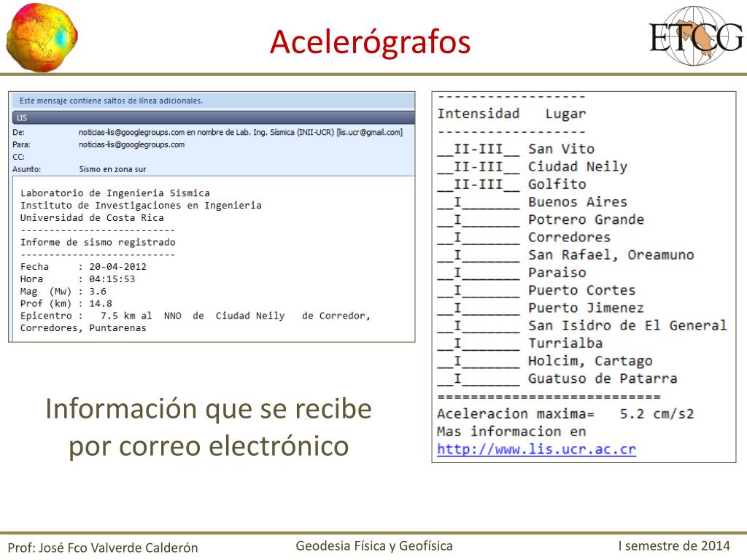
Task: Select 'Universidad de Costa Rica' line
Action: click(x=92, y=217)
